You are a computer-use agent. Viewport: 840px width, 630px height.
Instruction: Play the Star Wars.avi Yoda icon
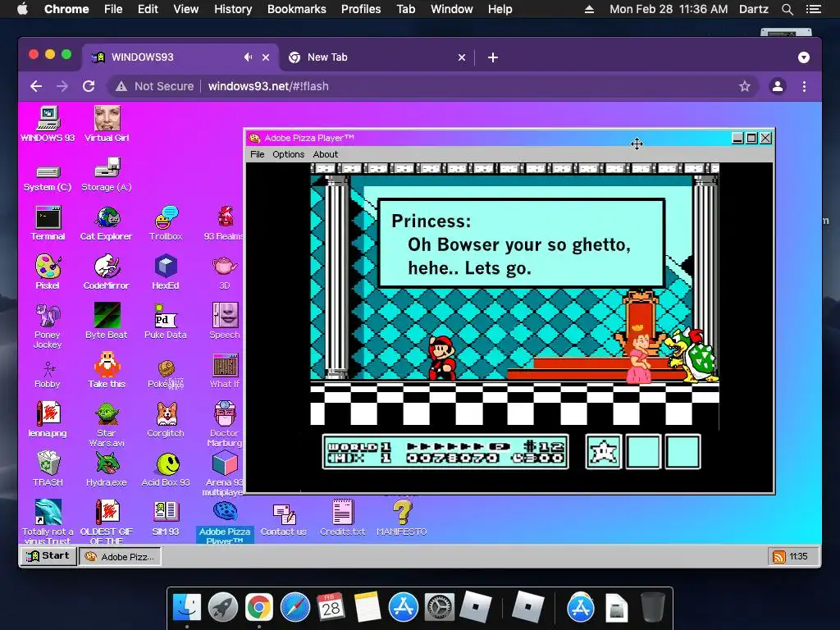(107, 425)
